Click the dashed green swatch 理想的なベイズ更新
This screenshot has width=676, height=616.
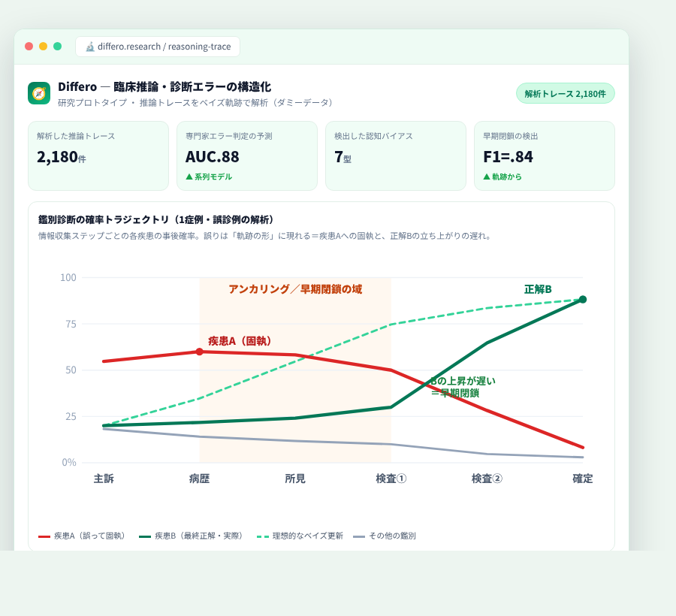point(263,536)
